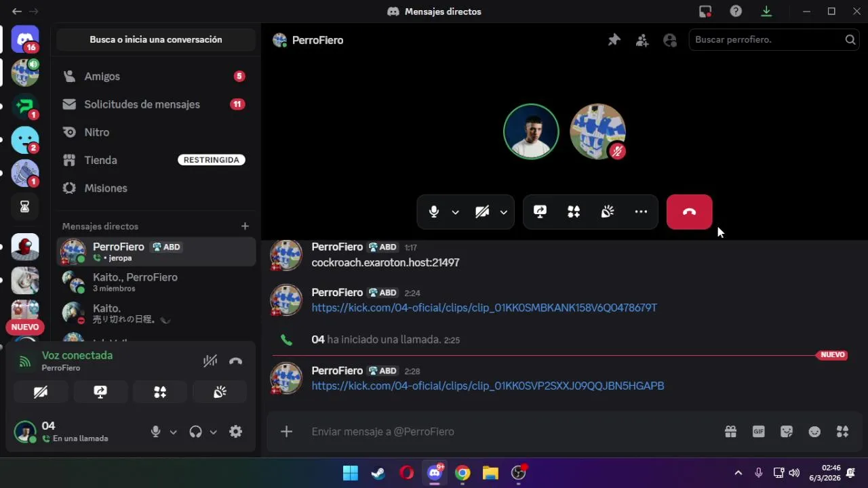Open the red Among Us server icon
The width and height of the screenshot is (868, 488).
25,247
